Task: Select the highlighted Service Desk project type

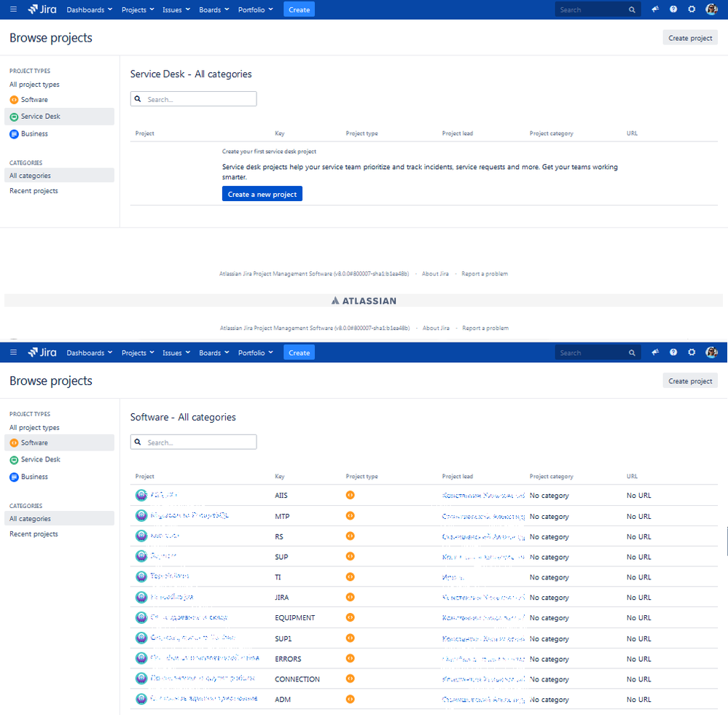Action: (60, 117)
